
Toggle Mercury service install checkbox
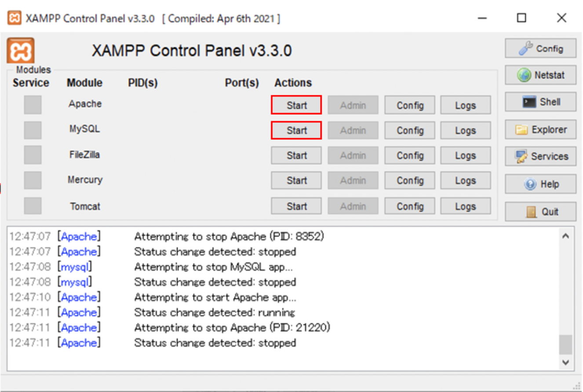point(33,180)
